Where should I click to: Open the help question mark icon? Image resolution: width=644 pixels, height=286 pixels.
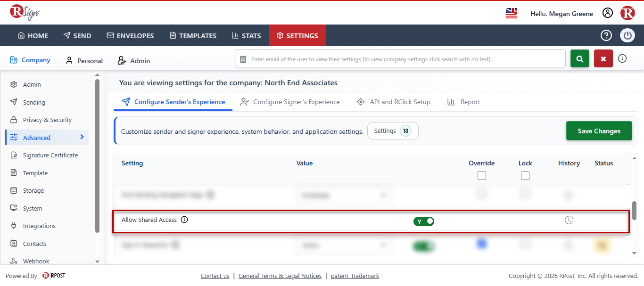click(x=606, y=35)
